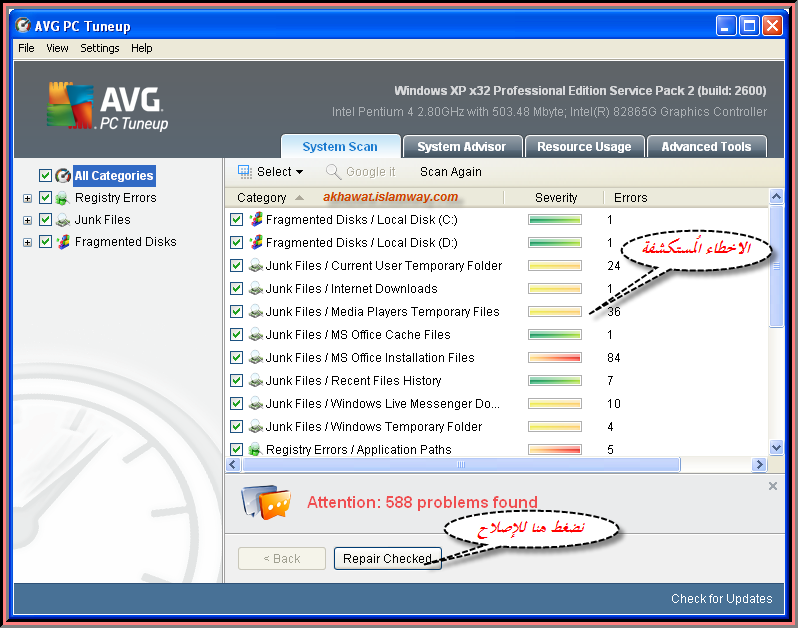Click the Junk Files tree icon
Screen dimensions: 798x628
pos(63,220)
